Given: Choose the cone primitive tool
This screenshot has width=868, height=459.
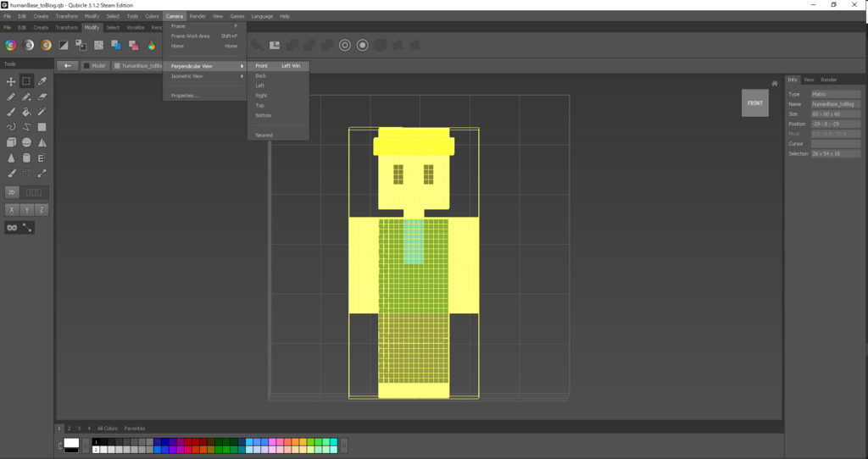Looking at the screenshot, I should click(10, 158).
